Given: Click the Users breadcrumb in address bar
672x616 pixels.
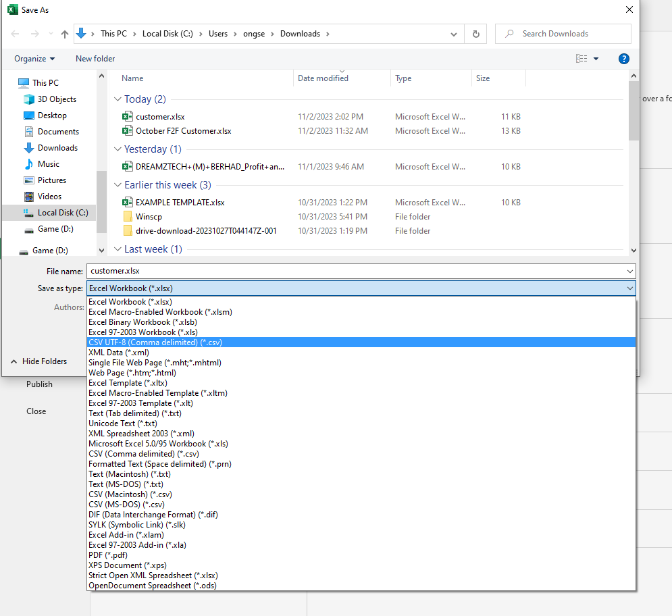Looking at the screenshot, I should click(x=218, y=34).
